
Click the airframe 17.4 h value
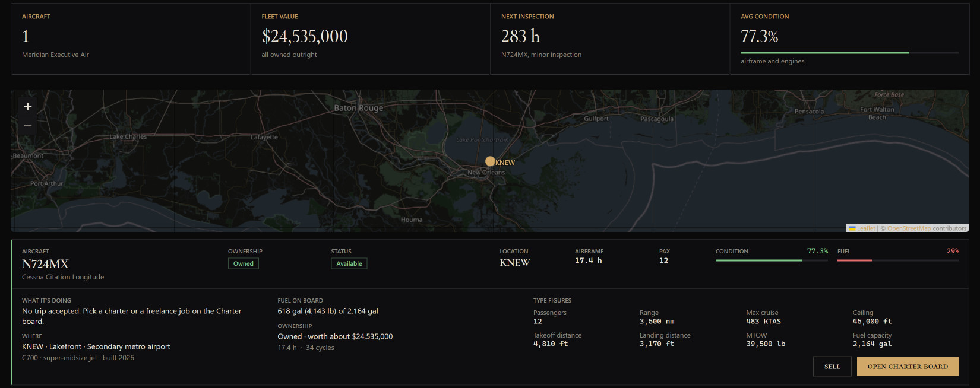(588, 260)
